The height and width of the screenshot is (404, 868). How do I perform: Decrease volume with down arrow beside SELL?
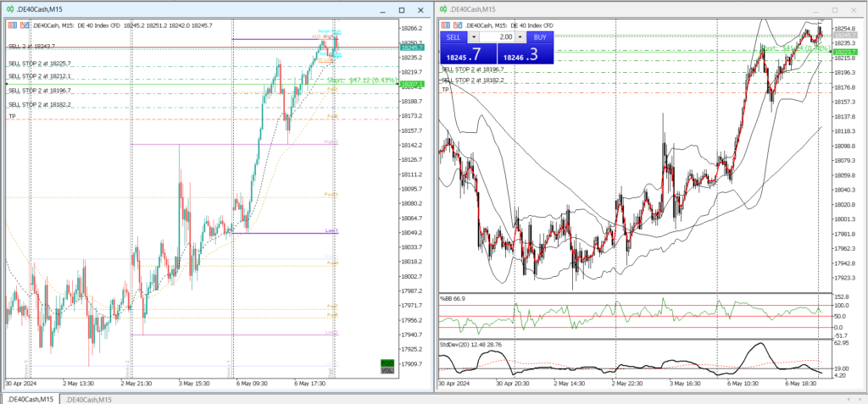point(475,37)
